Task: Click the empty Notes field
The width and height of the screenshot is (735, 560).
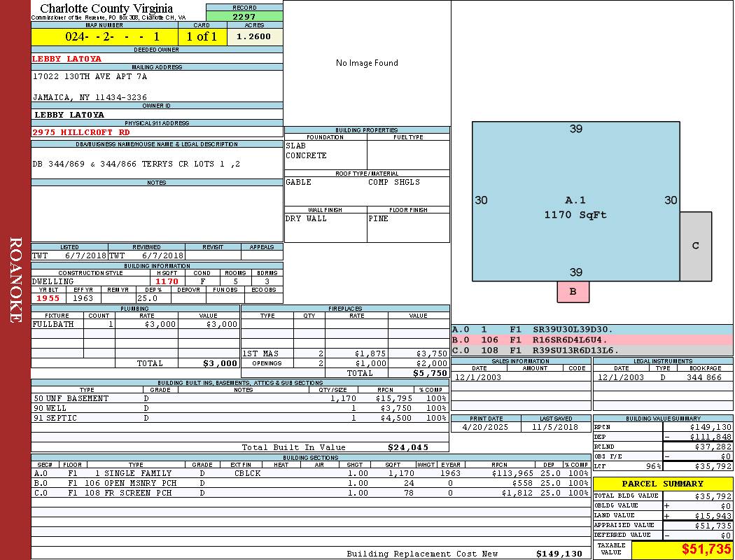Action: [x=157, y=213]
